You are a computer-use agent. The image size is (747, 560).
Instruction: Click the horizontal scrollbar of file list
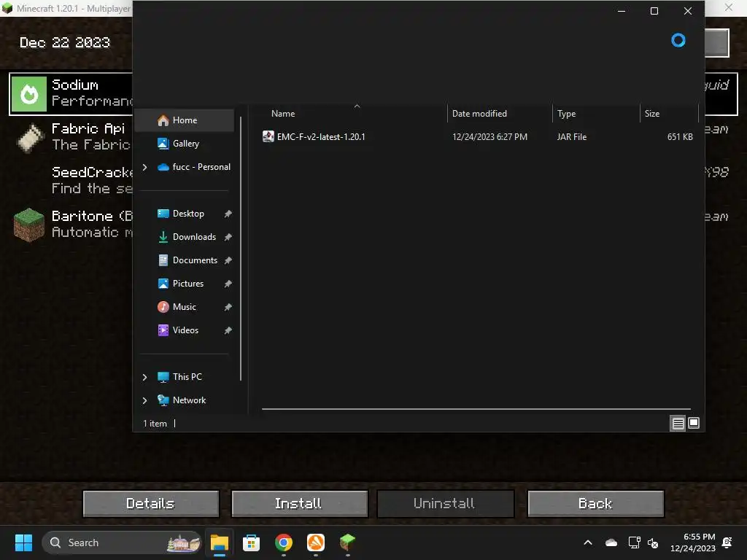point(476,408)
